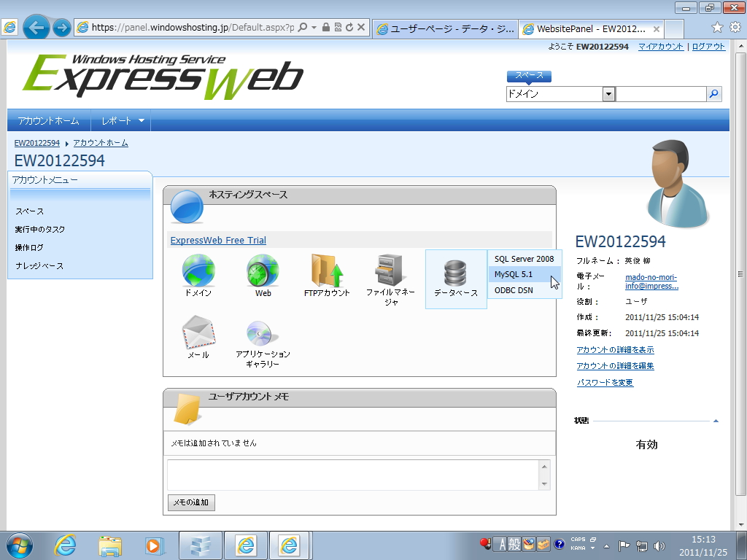Open 操作ログ in account menu
Viewport: 747px width, 560px height.
click(x=29, y=248)
